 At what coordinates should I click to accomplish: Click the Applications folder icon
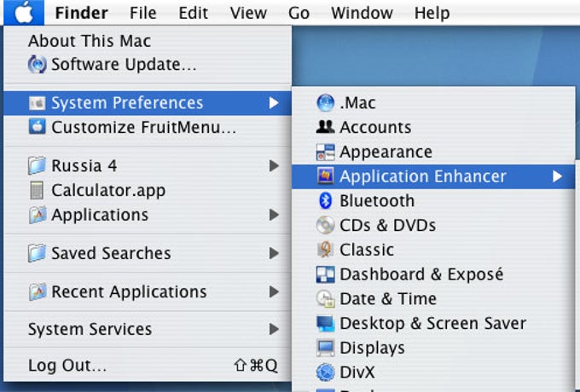click(x=37, y=215)
